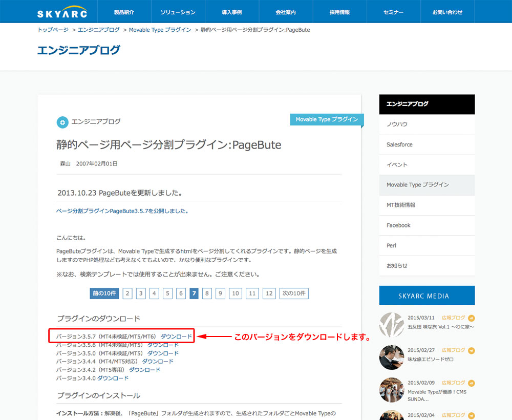Go to トップページ breadcrumb
The image size is (512, 420).
pyautogui.click(x=53, y=30)
